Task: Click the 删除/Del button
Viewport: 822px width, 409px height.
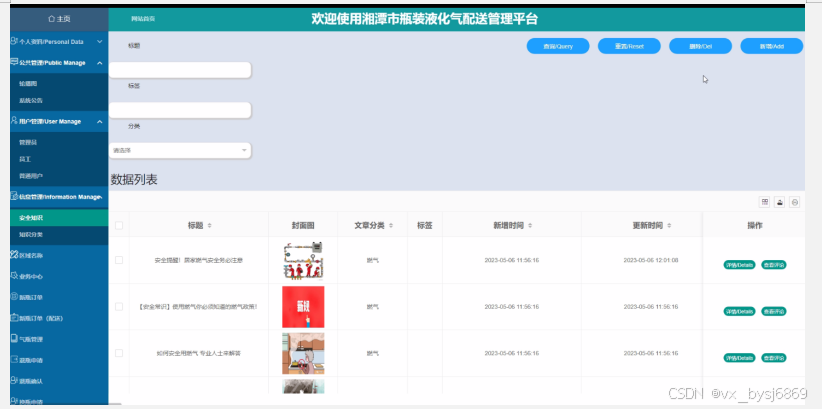Action: [x=700, y=46]
